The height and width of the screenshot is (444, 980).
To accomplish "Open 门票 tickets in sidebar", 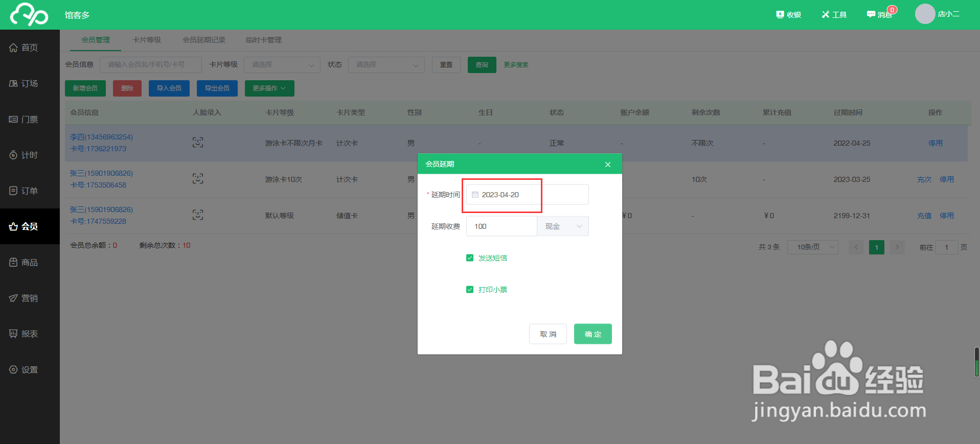I will pos(30,119).
